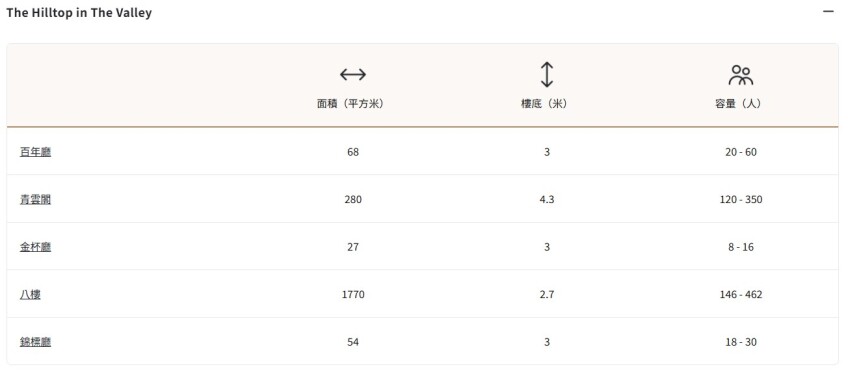Viewport: 848px width, 371px height.
Task: Click the 面積（平方米）column header
Action: pos(353,104)
